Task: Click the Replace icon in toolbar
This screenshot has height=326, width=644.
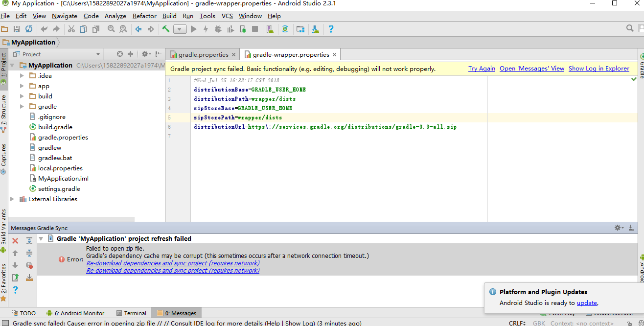Action: coord(123,29)
